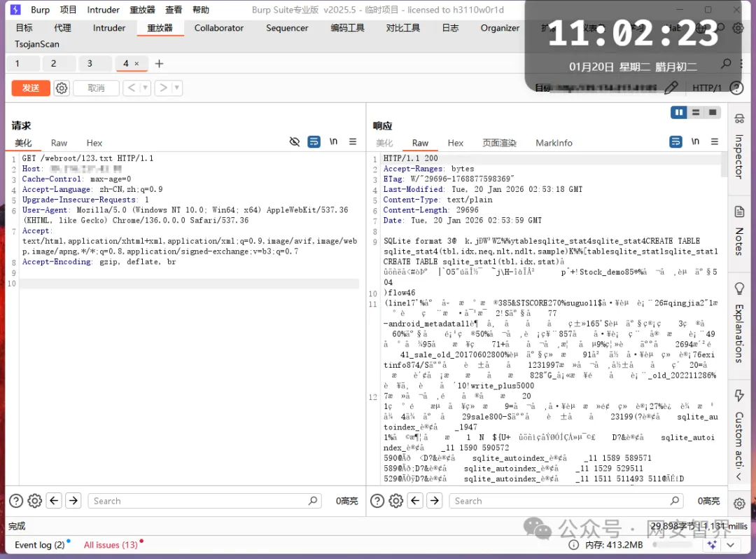Viewport: 756px width, 559px height.
Task: Toggle response word wrap icon
Action: pos(675,142)
